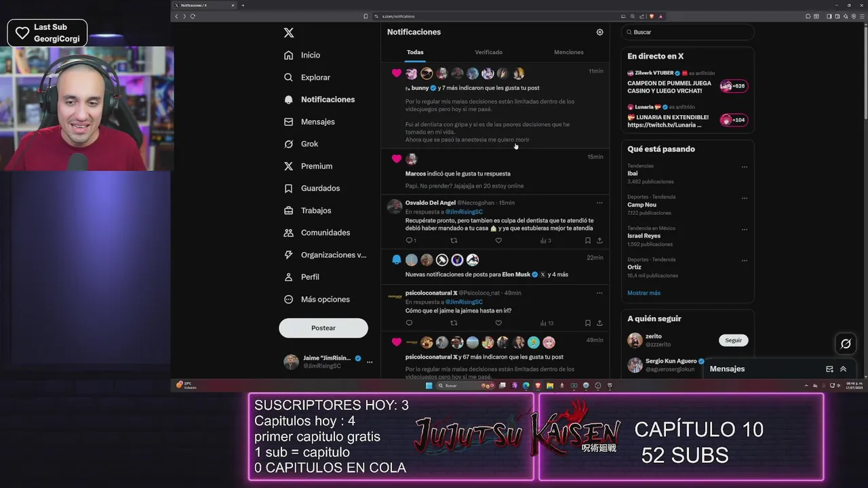Click the Guardados bookmark icon

coord(289,188)
